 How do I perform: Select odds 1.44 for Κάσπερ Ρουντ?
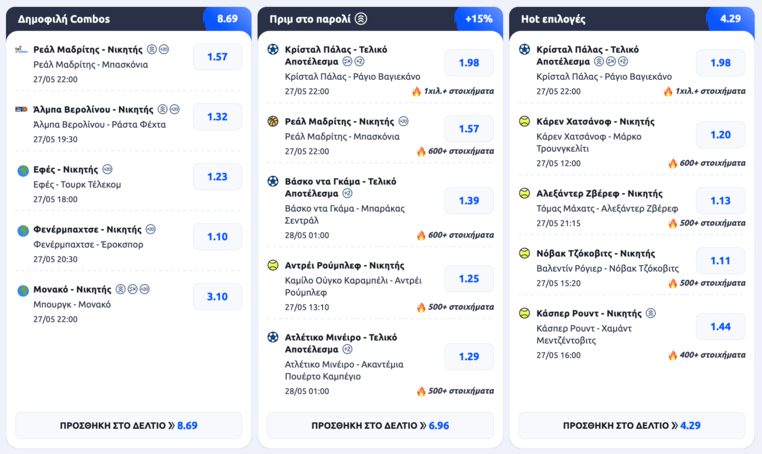(720, 327)
